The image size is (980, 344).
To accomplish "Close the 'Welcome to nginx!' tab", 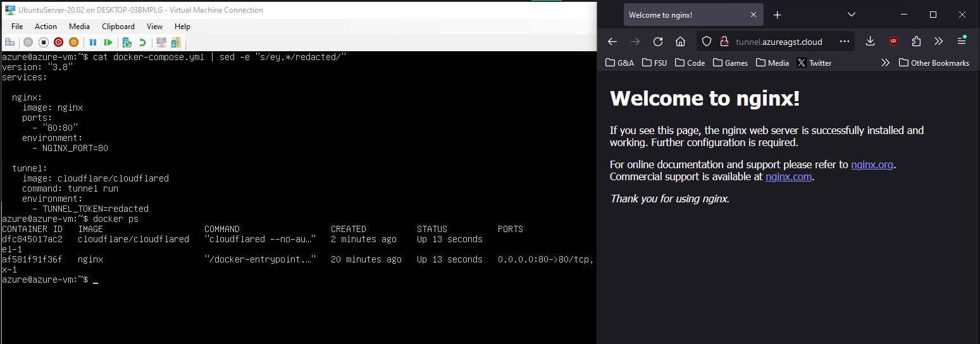I will pyautogui.click(x=753, y=15).
